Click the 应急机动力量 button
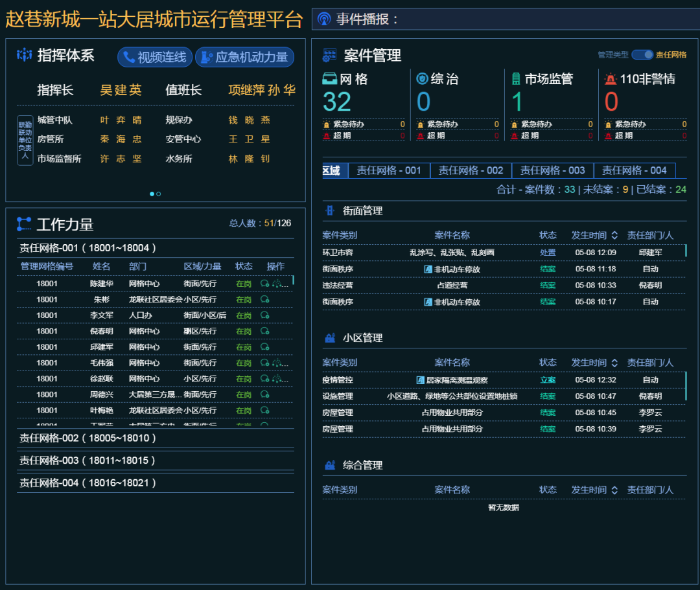Image resolution: width=700 pixels, height=590 pixels. [244, 57]
